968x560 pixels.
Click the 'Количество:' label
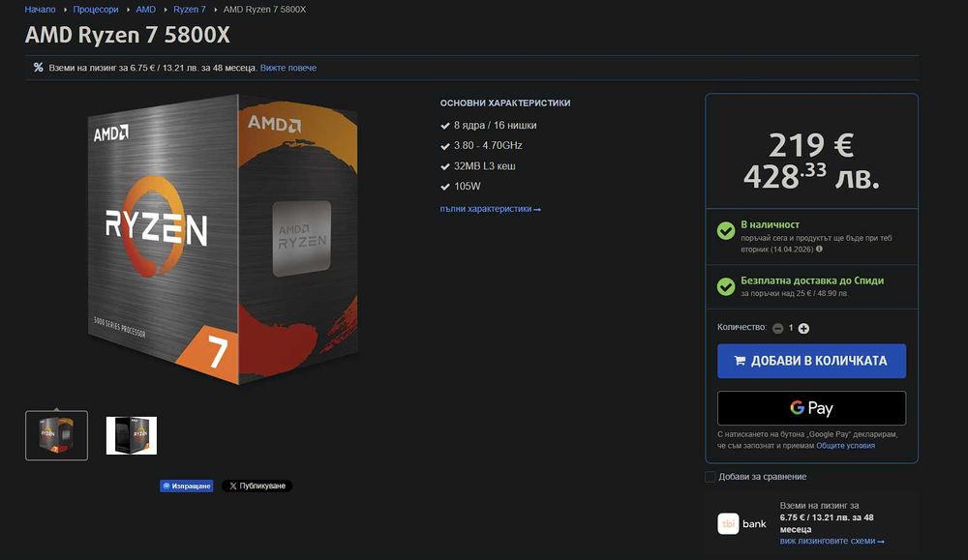(x=741, y=328)
